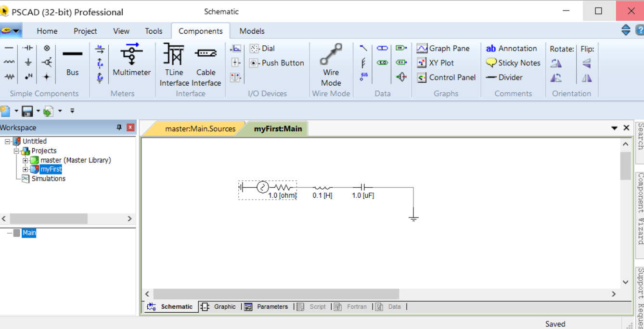644x329 pixels.
Task: Toggle Workspace panel auto-hide pin
Action: tap(119, 127)
